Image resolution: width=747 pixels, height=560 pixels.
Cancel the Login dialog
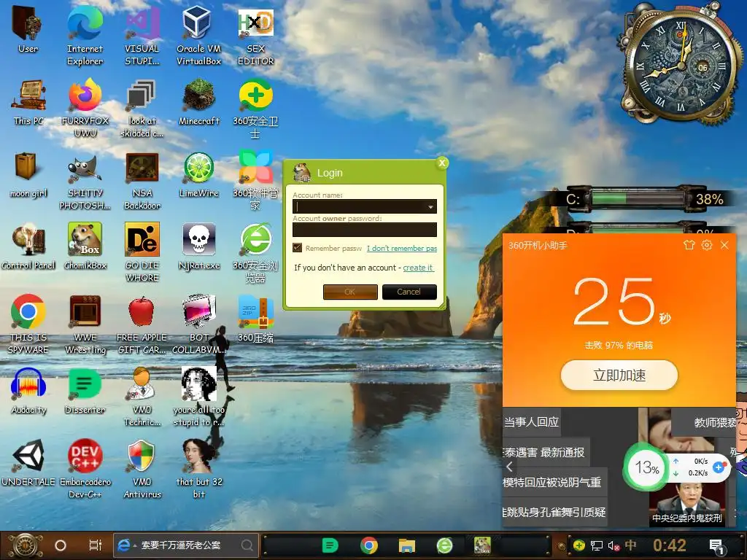tap(409, 292)
